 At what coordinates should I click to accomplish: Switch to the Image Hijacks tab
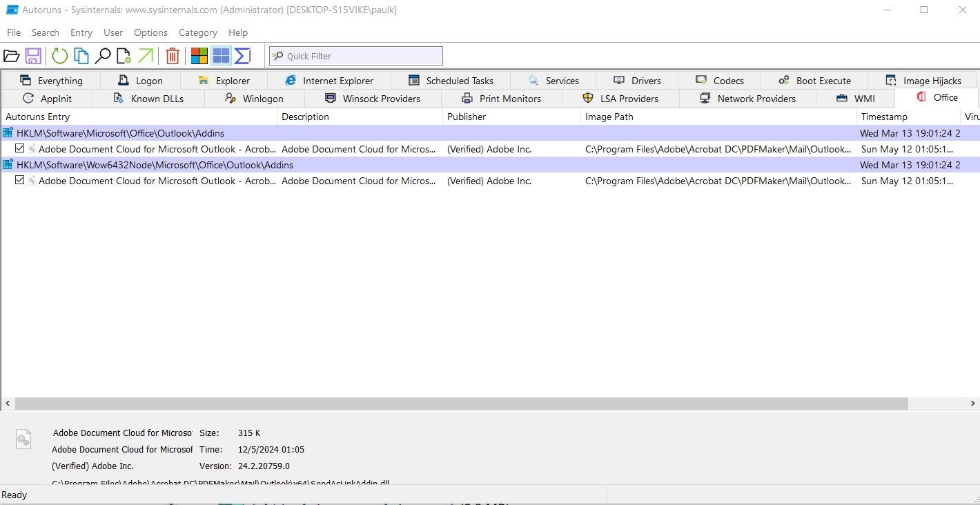pos(923,81)
